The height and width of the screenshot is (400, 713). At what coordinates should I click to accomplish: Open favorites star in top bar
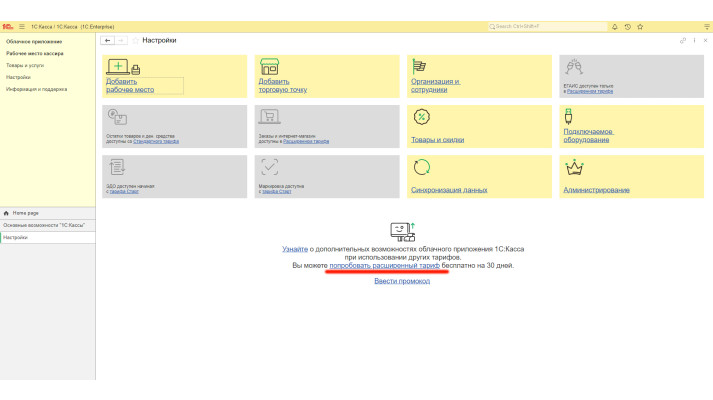click(640, 27)
